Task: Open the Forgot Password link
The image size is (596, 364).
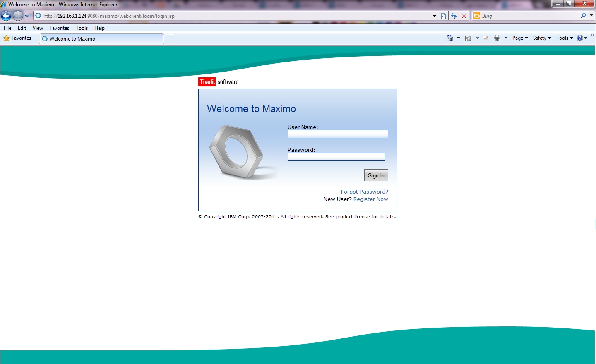Action: (x=364, y=192)
